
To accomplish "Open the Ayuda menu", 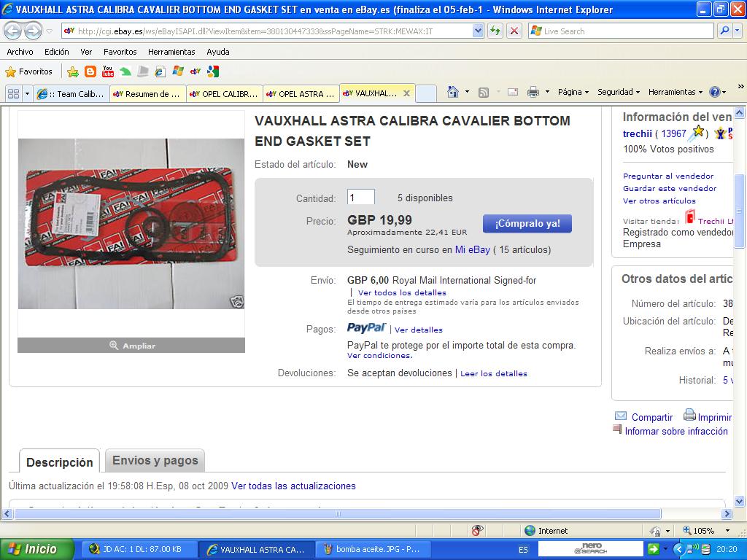I will (x=218, y=52).
